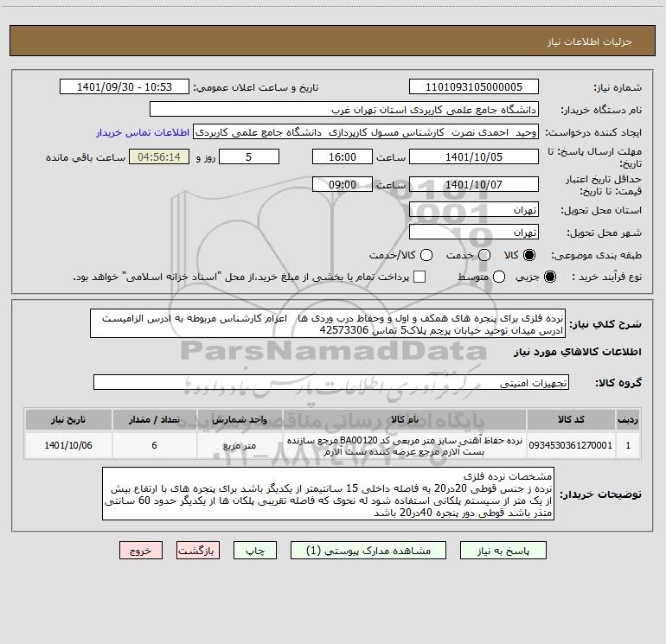Select the کالا radio button
Screen dimensions: 666x644
point(529,255)
